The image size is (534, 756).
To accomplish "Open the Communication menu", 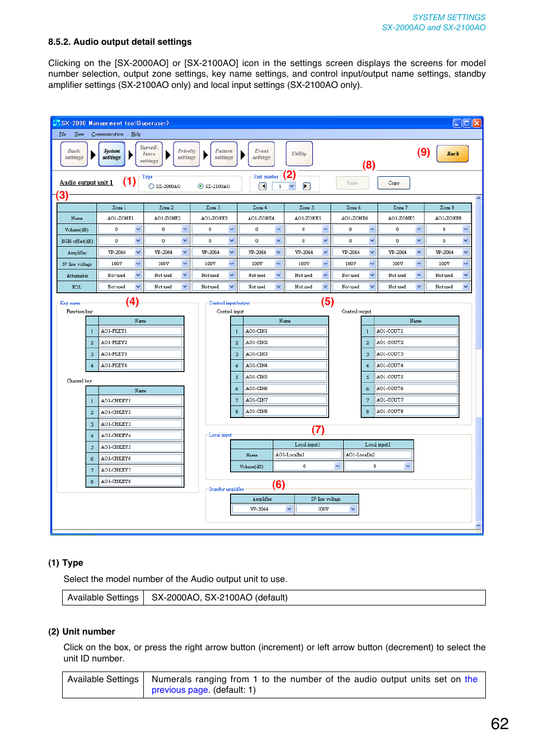I will (107, 134).
